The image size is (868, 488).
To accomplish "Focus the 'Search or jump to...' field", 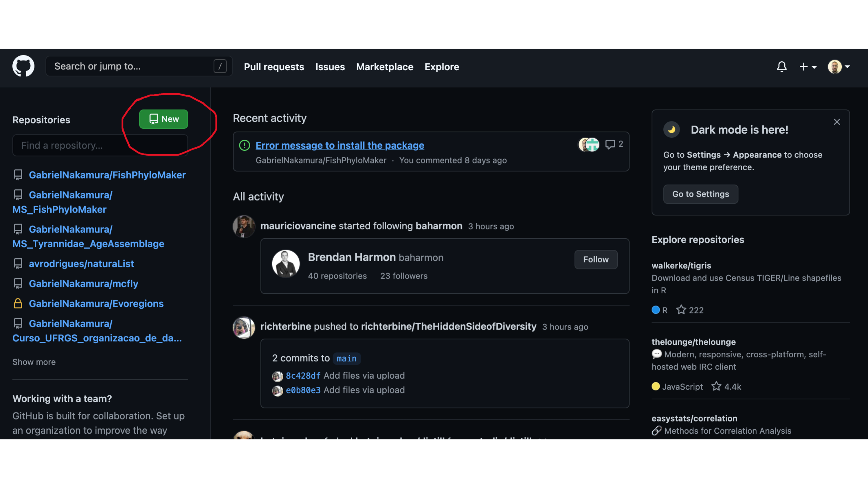I will [x=139, y=66].
